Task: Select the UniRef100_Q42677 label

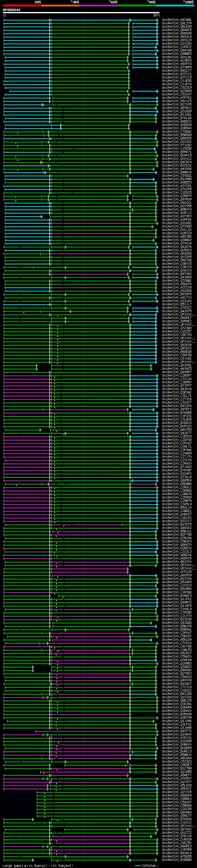Action: [x=177, y=433]
